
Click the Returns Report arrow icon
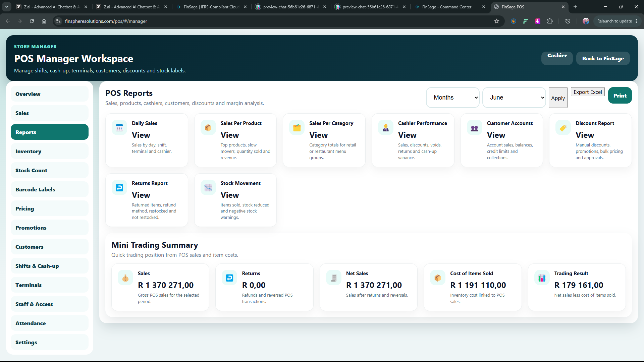click(x=119, y=188)
